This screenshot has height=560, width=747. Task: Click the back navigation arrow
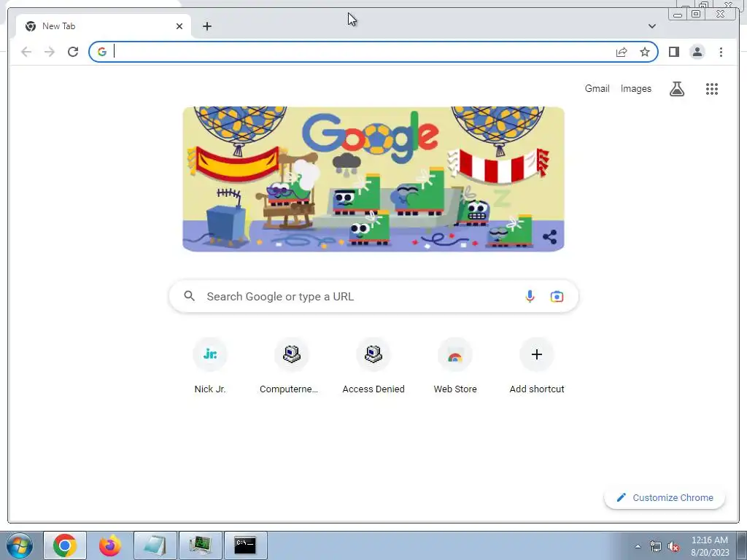tap(26, 52)
